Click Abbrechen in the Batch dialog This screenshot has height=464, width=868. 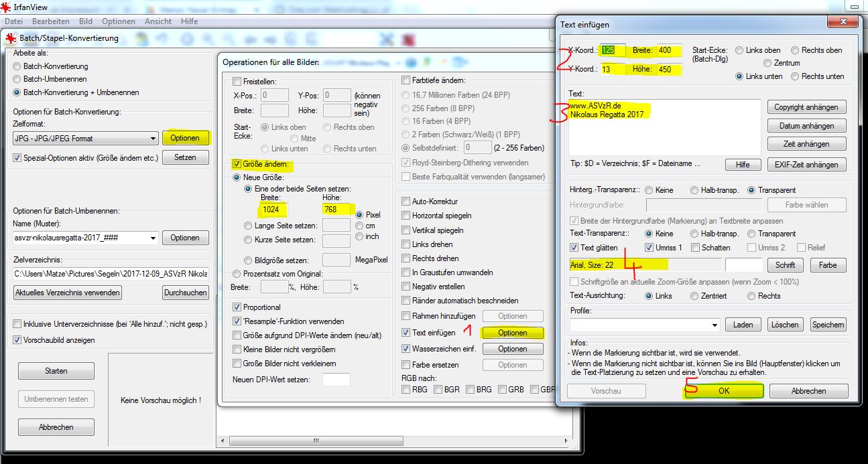point(56,427)
